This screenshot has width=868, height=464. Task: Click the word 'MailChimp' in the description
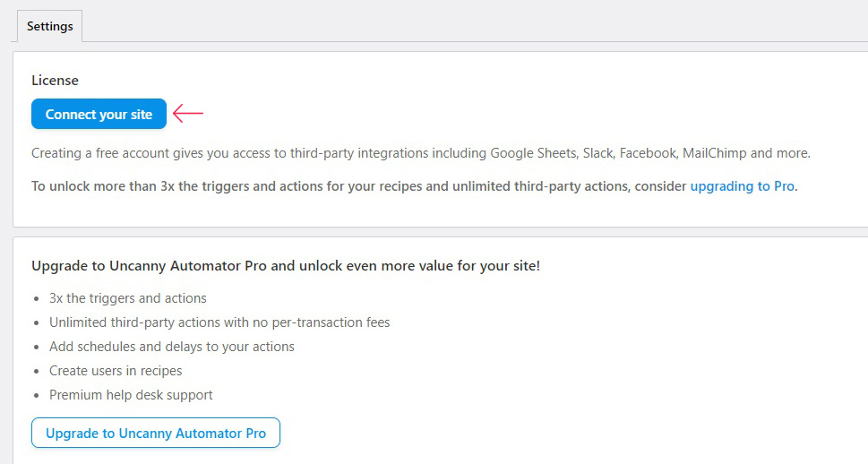tap(715, 153)
